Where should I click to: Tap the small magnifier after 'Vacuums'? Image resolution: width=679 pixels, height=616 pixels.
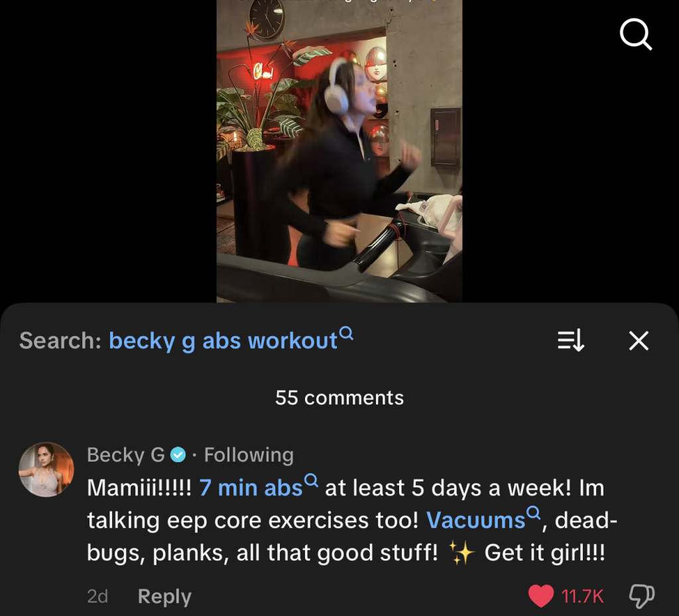pyautogui.click(x=534, y=513)
